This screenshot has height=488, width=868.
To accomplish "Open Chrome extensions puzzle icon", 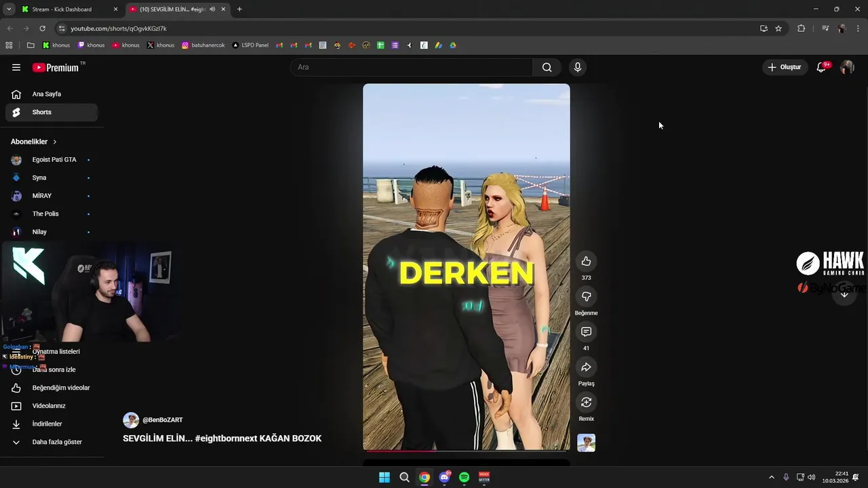I will coord(801,28).
